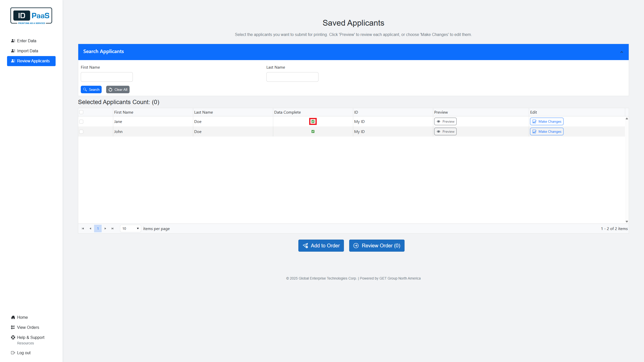Click the ID PaaS logo
Screen dimensions: 644x362
point(31,16)
